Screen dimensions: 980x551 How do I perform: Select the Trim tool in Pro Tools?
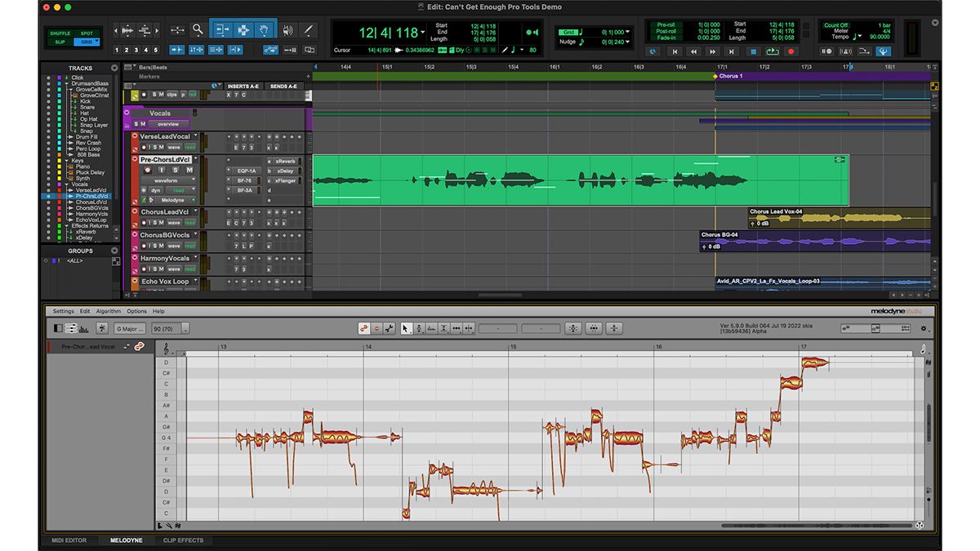pyautogui.click(x=222, y=29)
